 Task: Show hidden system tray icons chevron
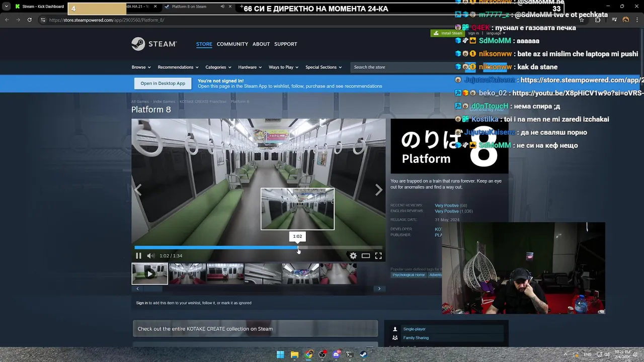click(565, 354)
